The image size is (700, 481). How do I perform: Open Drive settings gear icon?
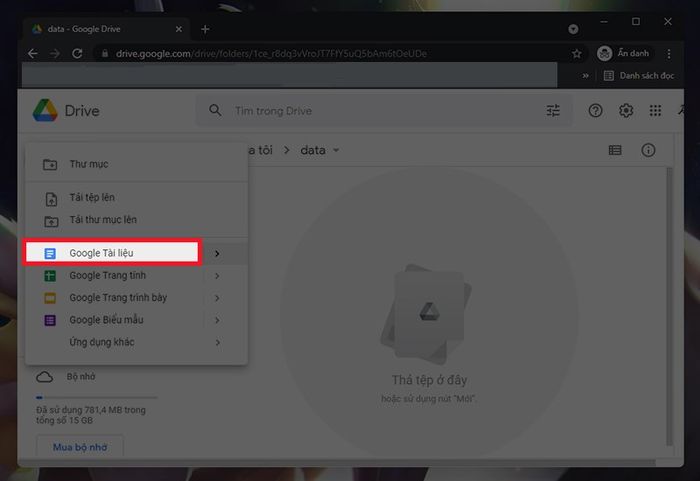tap(625, 110)
